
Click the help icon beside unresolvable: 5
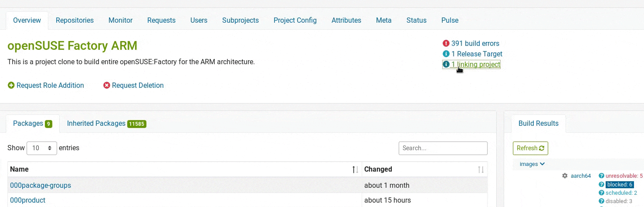601,176
